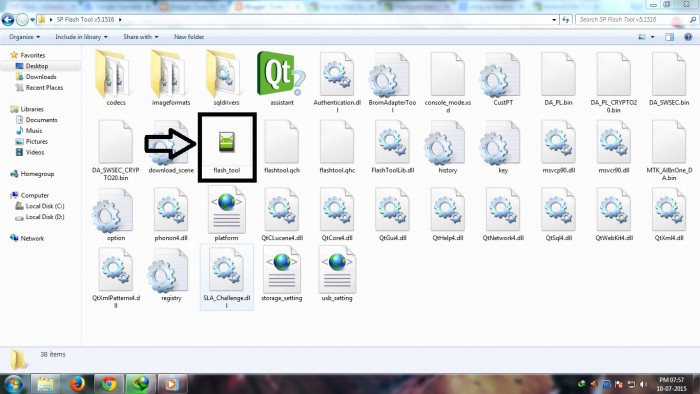Open the Explorer help button

pyautogui.click(x=688, y=37)
